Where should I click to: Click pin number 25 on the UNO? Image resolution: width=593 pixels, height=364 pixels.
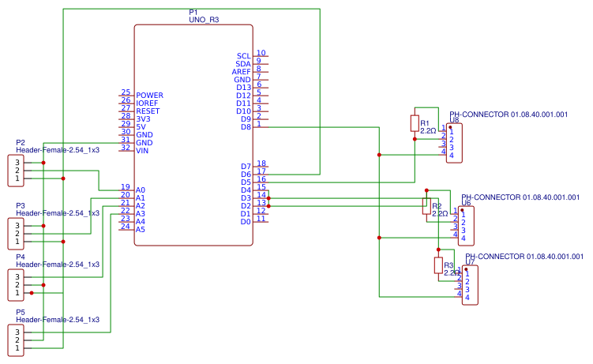pyautogui.click(x=126, y=92)
